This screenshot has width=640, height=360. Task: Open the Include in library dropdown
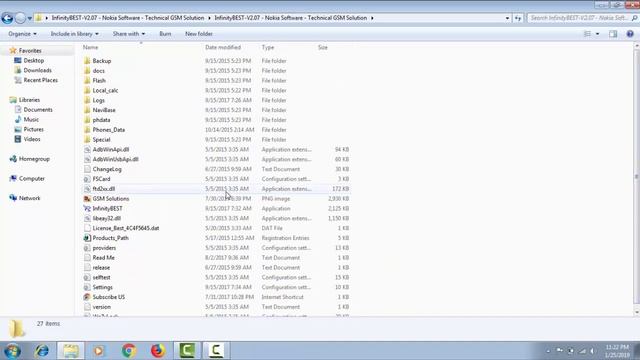tap(74, 34)
